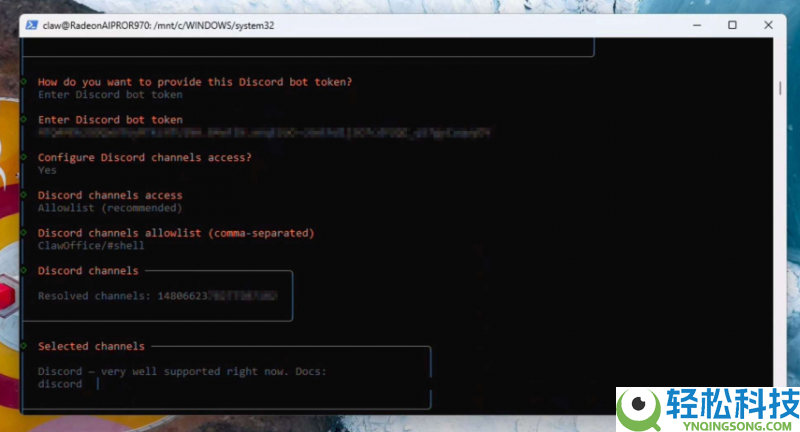Click "Discord channels allowlist (comma-separated)" prompt
Viewport: 800px width, 432px height.
176,233
